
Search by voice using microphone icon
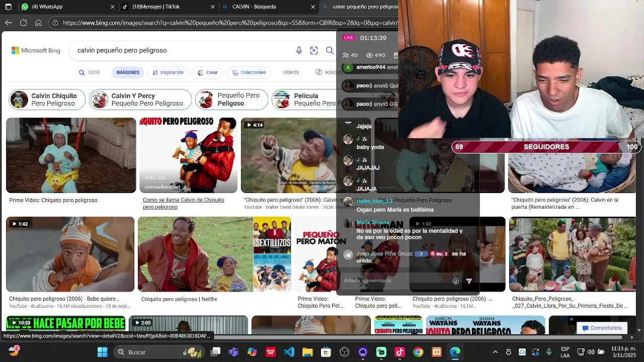299,50
